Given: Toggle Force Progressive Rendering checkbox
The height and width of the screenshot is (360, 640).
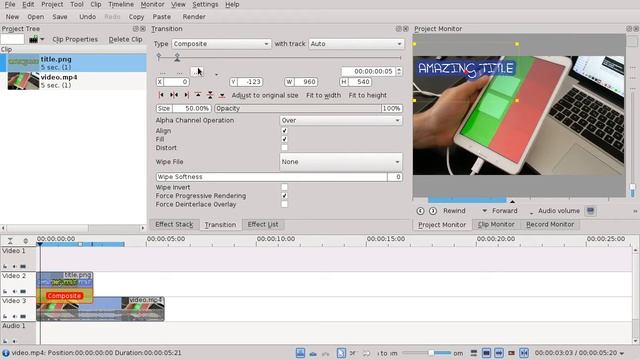Looking at the screenshot, I should 284,196.
